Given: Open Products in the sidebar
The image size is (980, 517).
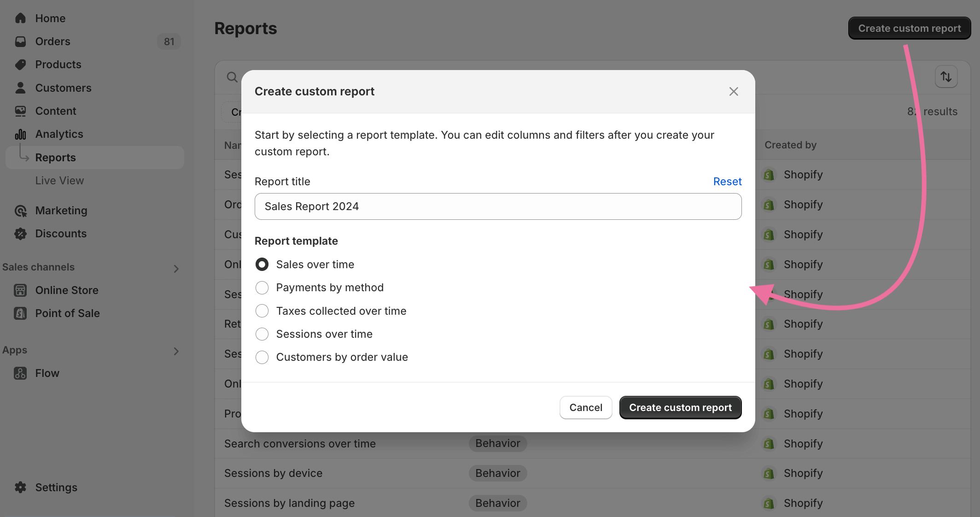Looking at the screenshot, I should (x=58, y=65).
